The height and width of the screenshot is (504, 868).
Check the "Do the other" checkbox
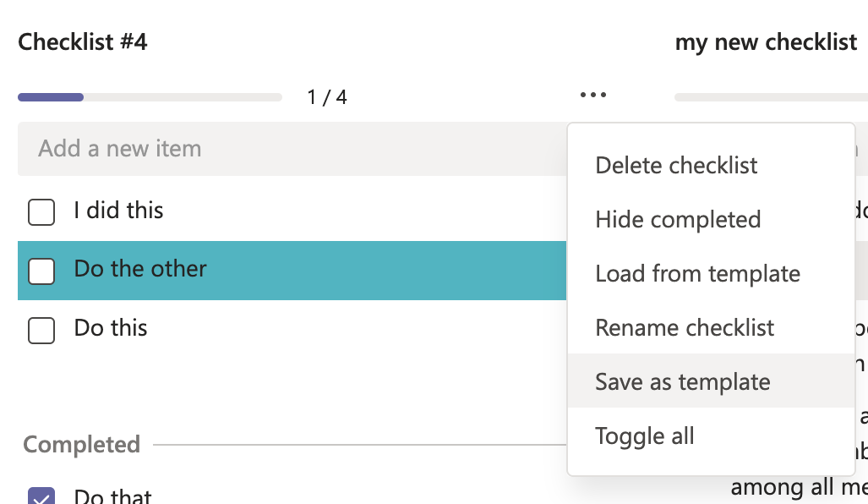coord(41,271)
